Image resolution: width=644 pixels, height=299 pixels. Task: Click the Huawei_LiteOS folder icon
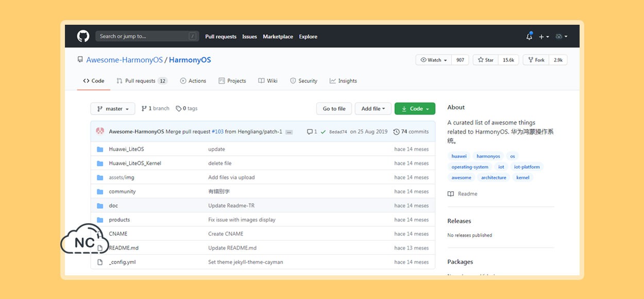point(100,149)
